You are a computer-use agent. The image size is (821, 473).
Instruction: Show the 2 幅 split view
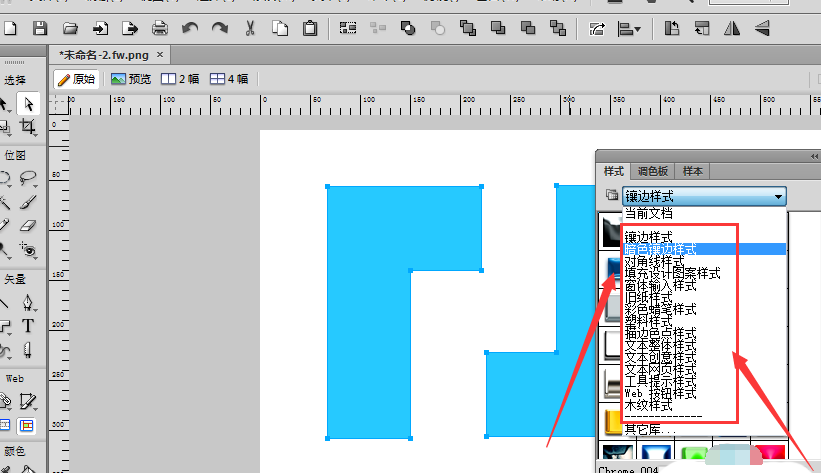click(x=180, y=79)
